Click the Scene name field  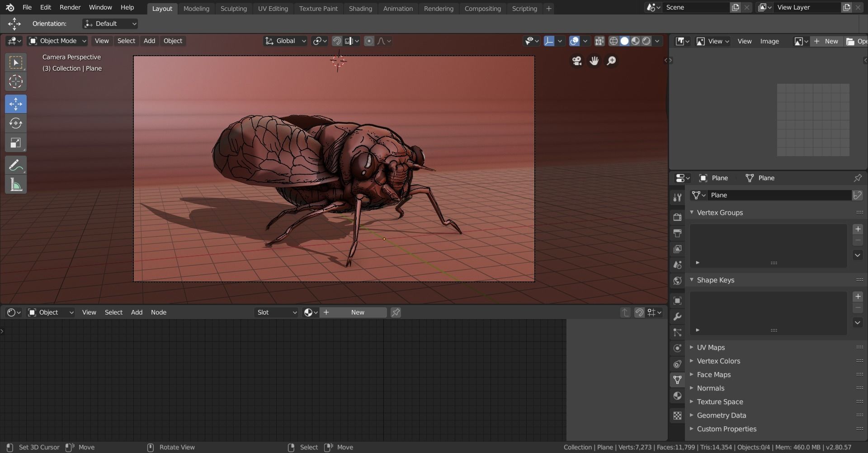(696, 7)
